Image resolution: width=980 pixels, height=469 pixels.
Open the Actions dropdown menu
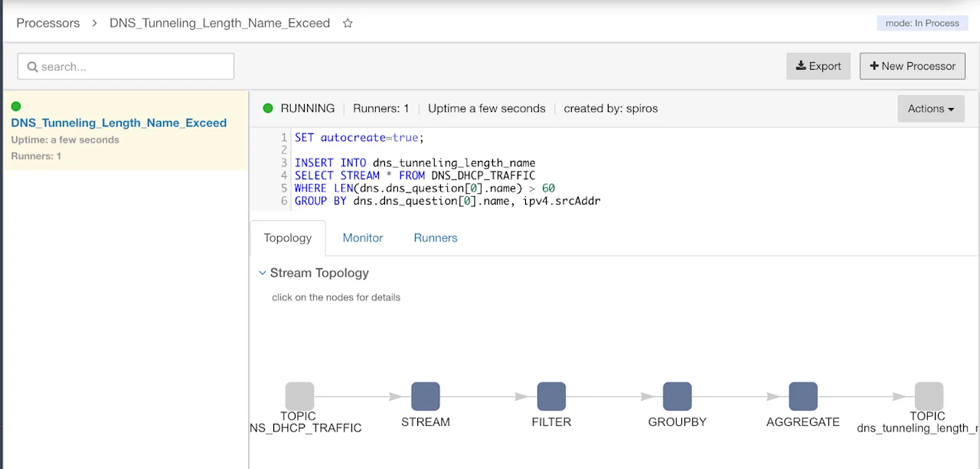pos(931,109)
